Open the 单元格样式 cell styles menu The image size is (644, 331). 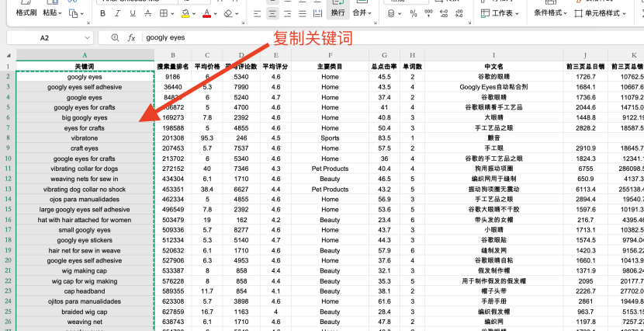pos(605,13)
